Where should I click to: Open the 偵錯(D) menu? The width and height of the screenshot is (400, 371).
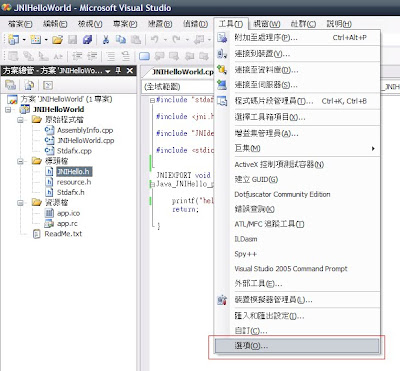[195, 24]
